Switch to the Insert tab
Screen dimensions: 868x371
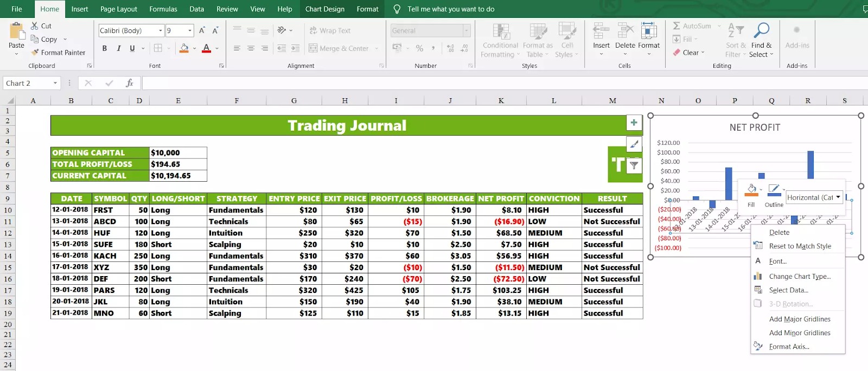[80, 9]
